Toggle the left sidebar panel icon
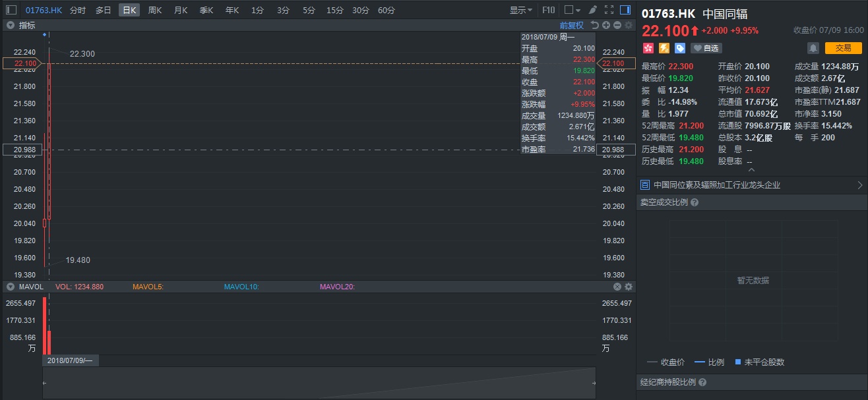 click(11, 10)
